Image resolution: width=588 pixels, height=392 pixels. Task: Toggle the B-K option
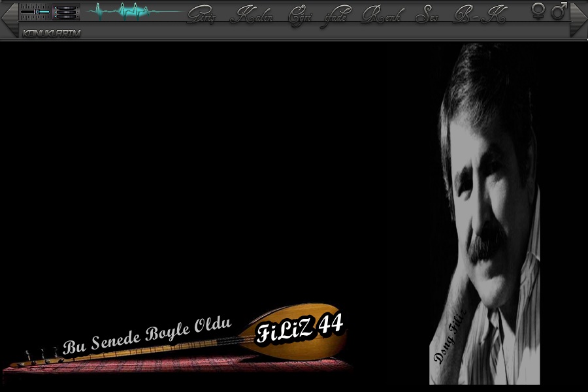click(479, 14)
